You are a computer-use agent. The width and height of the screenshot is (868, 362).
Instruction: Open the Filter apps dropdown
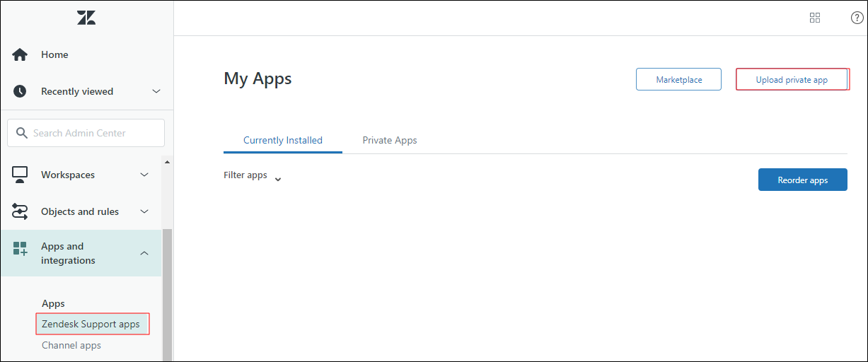tap(253, 176)
